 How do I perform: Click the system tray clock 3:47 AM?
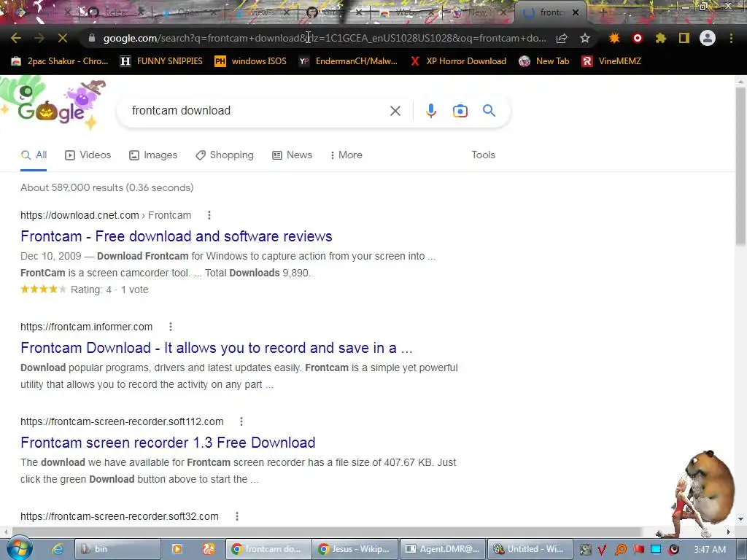[x=710, y=550]
